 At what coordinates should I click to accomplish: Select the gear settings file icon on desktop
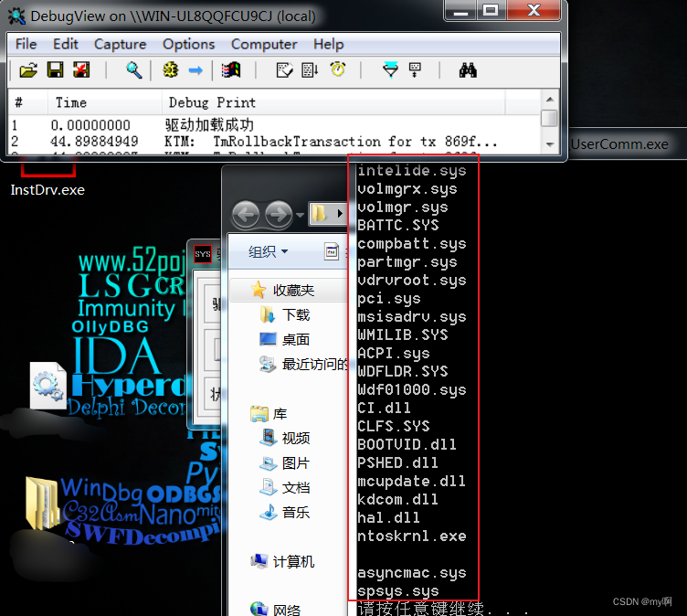pyautogui.click(x=48, y=386)
